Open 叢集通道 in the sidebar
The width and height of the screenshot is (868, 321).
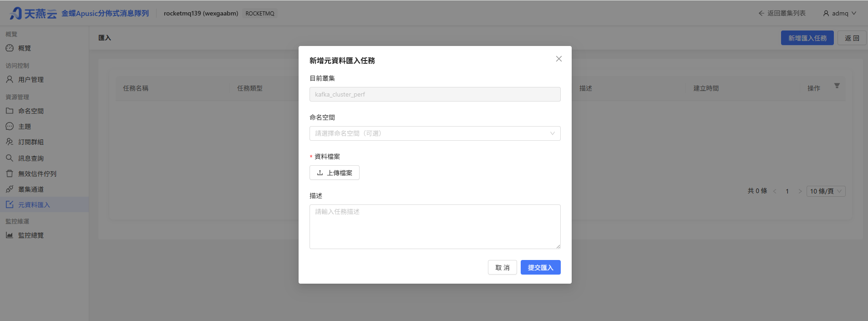(44, 189)
